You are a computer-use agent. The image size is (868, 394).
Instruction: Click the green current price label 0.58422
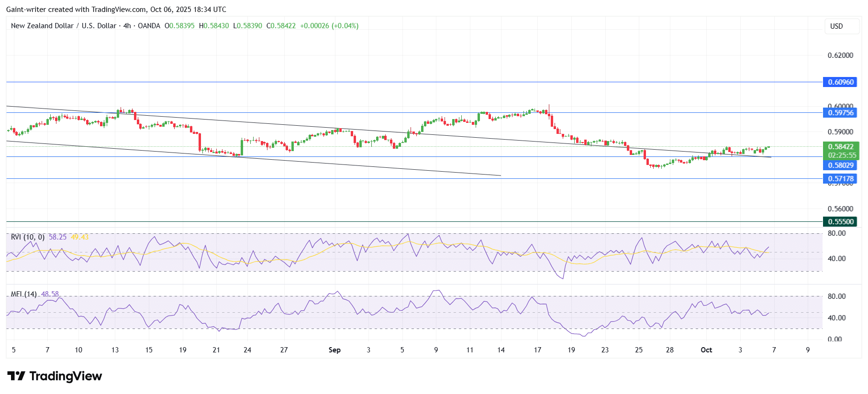click(x=840, y=147)
